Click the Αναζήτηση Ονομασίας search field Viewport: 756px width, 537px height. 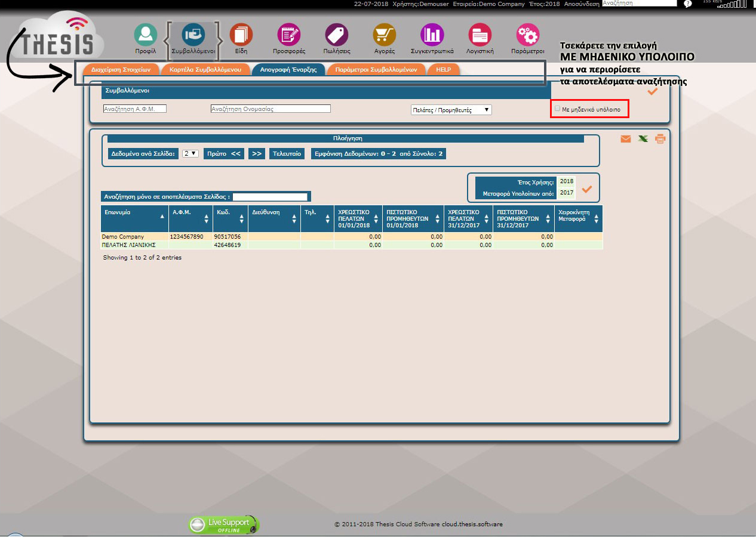tap(271, 109)
